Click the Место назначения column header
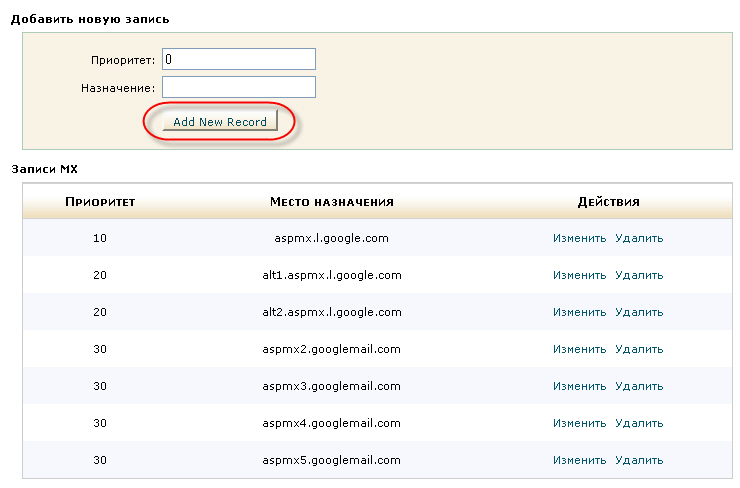 (331, 202)
